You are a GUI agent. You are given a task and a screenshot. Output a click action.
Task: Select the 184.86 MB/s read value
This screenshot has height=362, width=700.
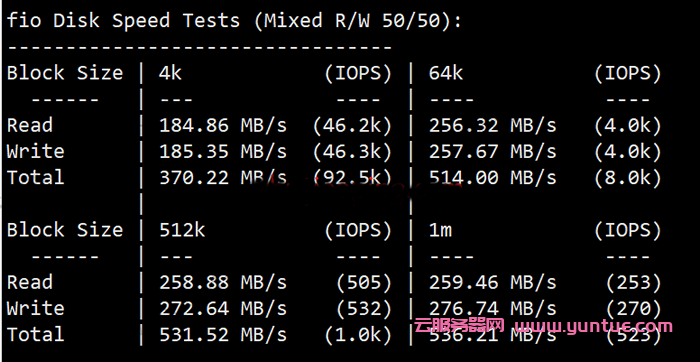(223, 126)
